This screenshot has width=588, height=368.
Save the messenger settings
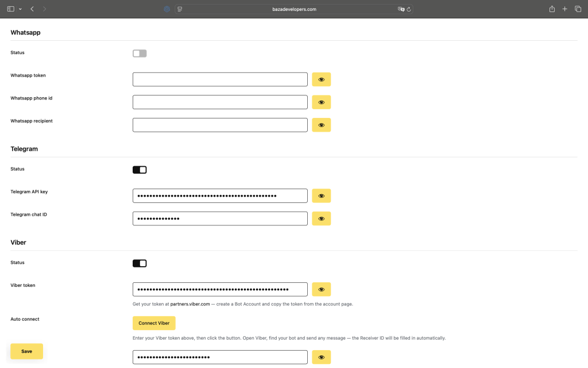(26, 351)
